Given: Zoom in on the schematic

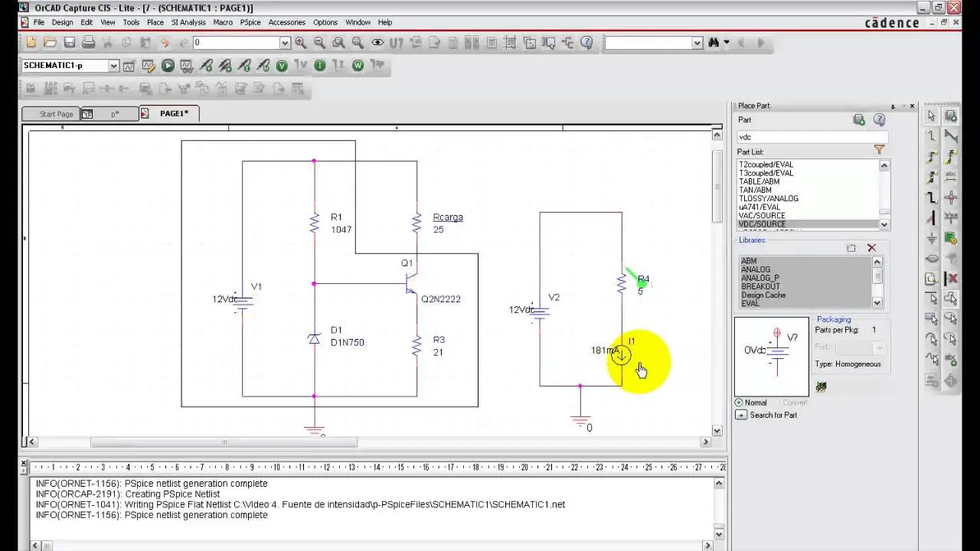Looking at the screenshot, I should point(301,43).
